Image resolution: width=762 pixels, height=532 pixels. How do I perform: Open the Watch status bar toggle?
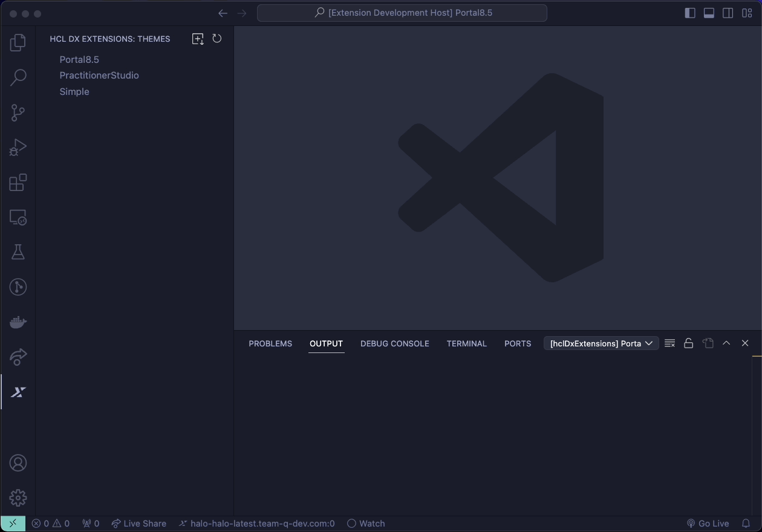[366, 524]
